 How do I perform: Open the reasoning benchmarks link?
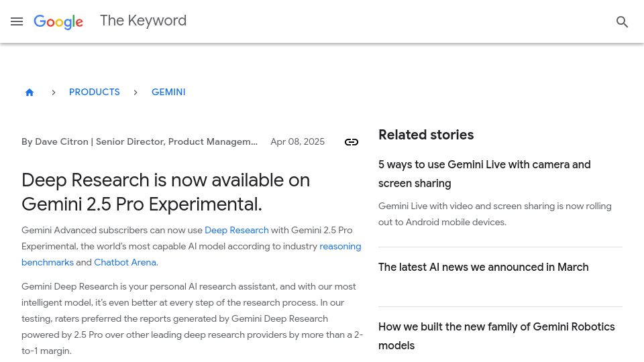pos(340,246)
